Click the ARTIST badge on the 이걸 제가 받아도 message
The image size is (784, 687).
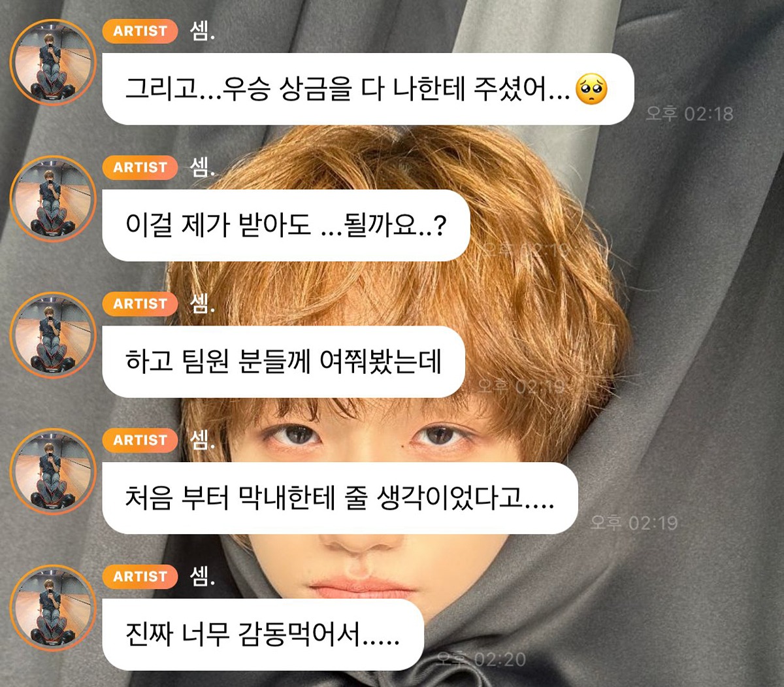pyautogui.click(x=140, y=167)
